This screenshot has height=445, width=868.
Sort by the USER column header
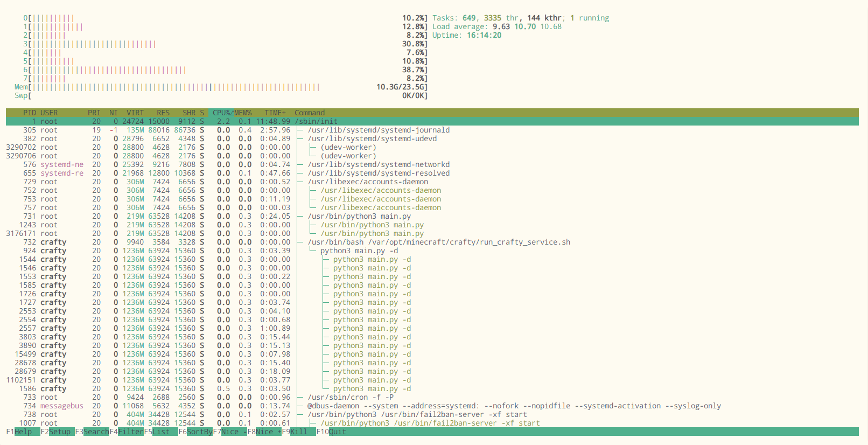pyautogui.click(x=49, y=113)
